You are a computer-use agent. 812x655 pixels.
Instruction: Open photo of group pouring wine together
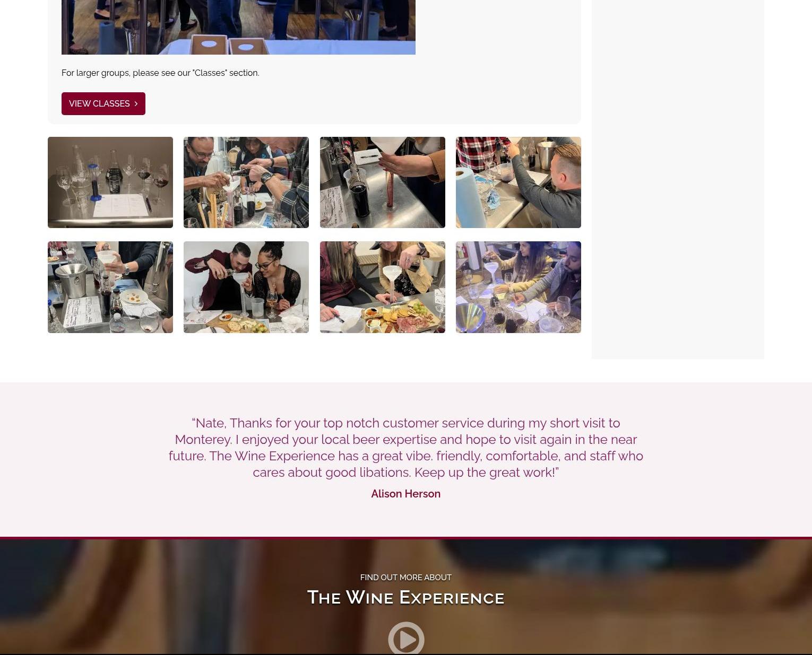coord(246,182)
